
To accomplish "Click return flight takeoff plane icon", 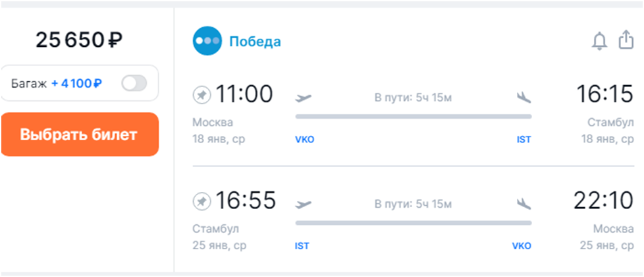I will (304, 203).
